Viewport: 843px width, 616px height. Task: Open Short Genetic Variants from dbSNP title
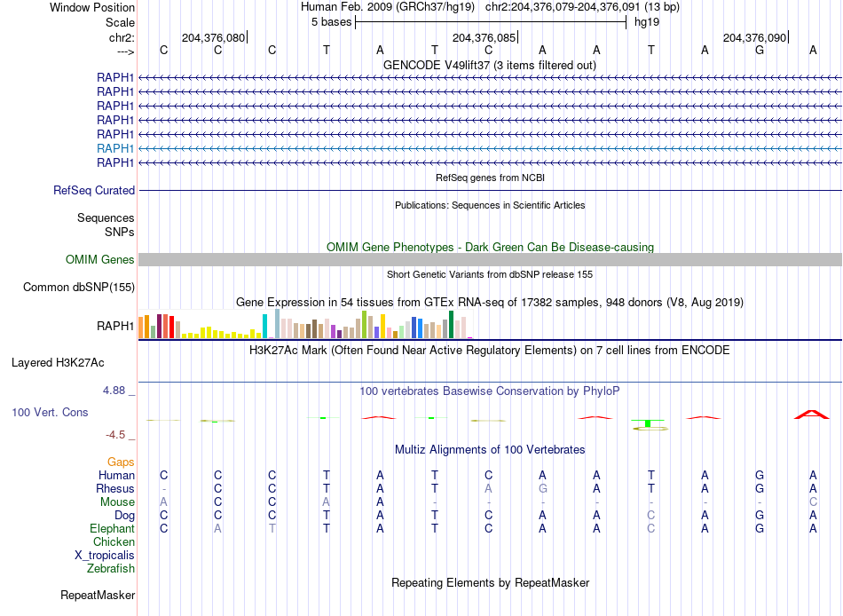tap(490, 274)
